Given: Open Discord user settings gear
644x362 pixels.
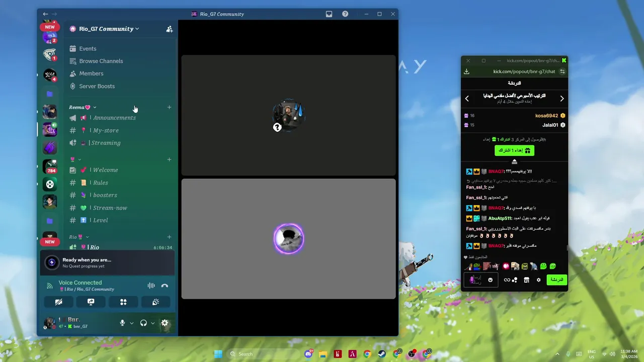Looking at the screenshot, I should click(x=165, y=323).
